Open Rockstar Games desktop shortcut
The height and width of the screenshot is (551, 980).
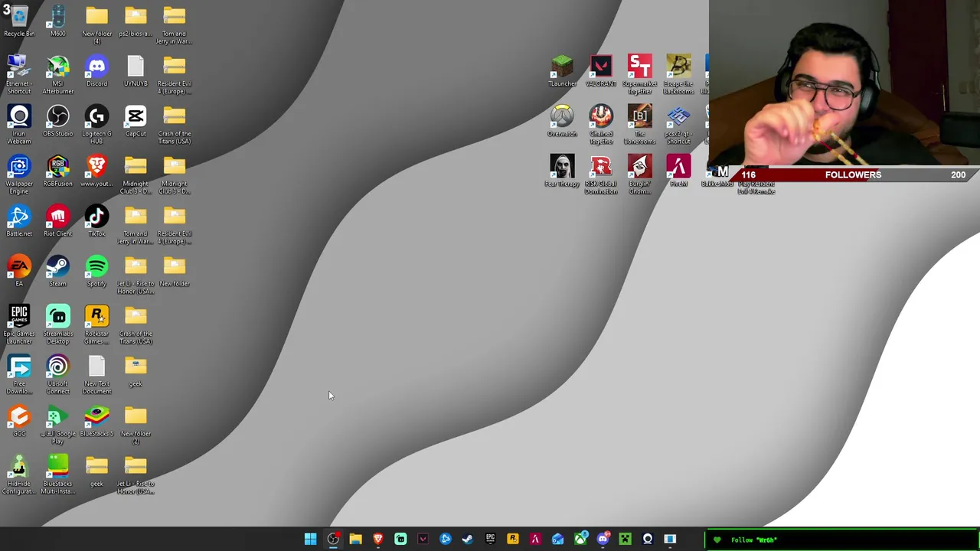coord(97,324)
